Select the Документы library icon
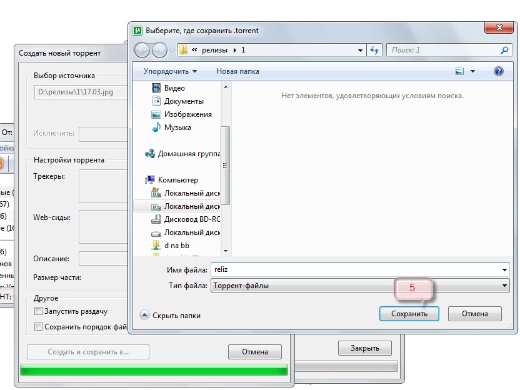The height and width of the screenshot is (390, 520). (x=156, y=101)
